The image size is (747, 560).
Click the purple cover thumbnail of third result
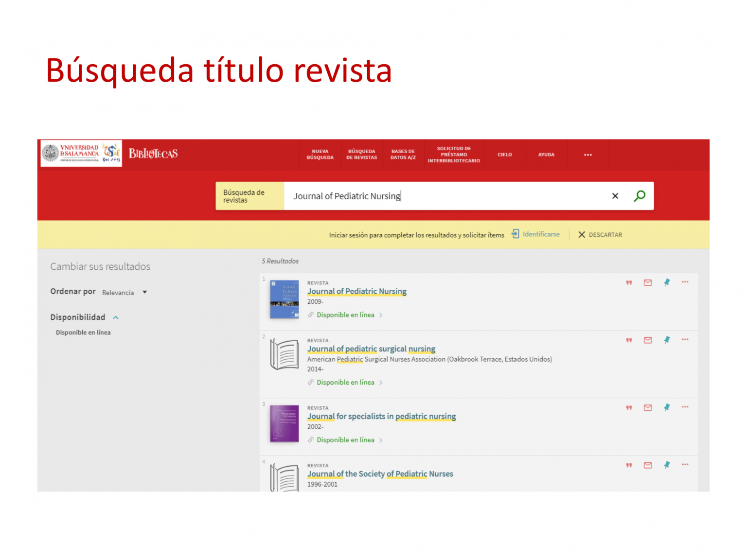click(x=285, y=423)
